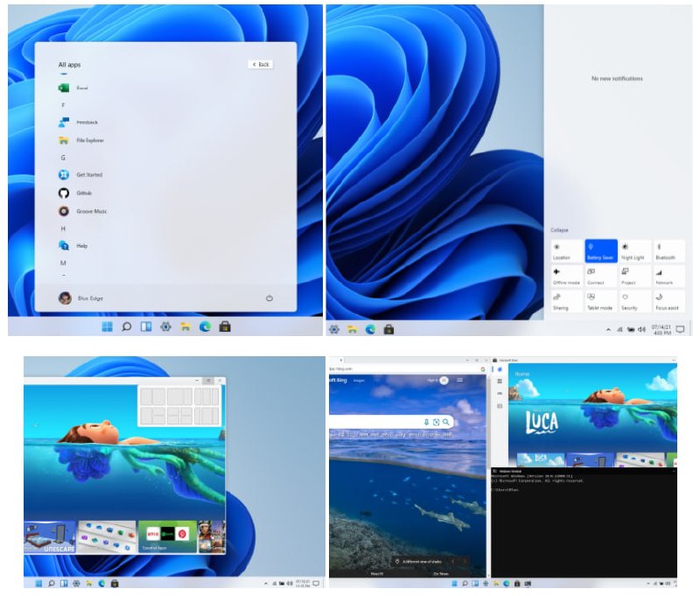
Task: Toggle the Security quick action tile
Action: tap(635, 301)
